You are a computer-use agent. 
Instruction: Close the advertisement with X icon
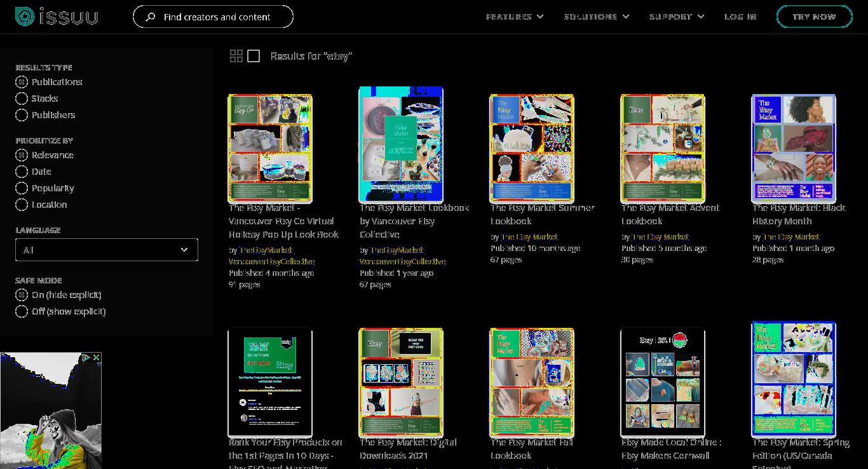tap(96, 358)
